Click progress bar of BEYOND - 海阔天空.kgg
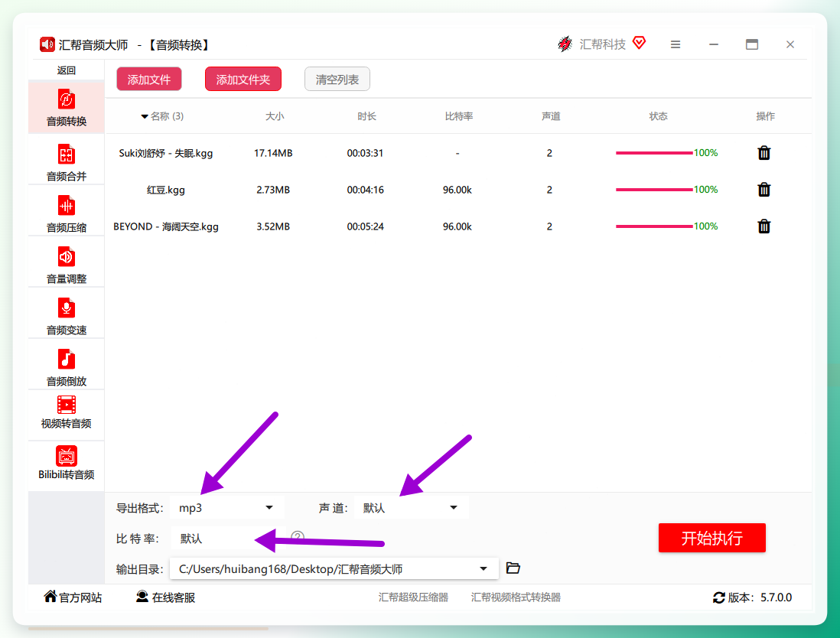Image resolution: width=840 pixels, height=638 pixels. click(654, 226)
